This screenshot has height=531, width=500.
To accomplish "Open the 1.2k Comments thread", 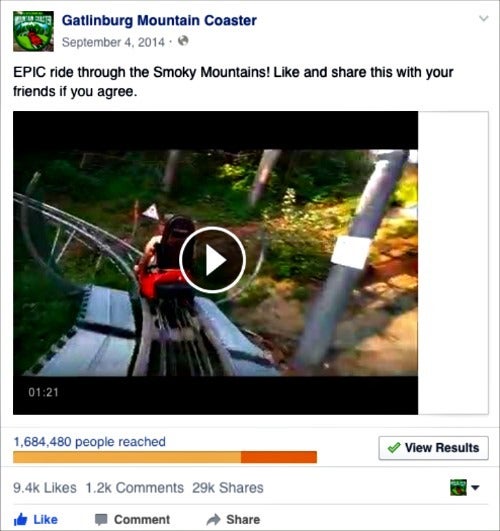I will 134,488.
